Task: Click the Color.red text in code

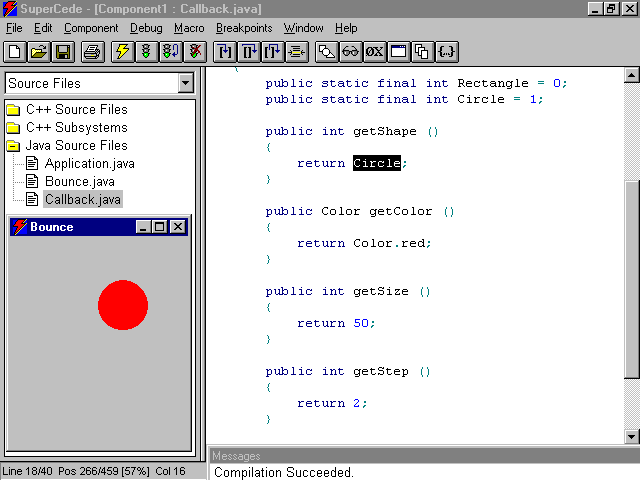Action: pyautogui.click(x=389, y=243)
